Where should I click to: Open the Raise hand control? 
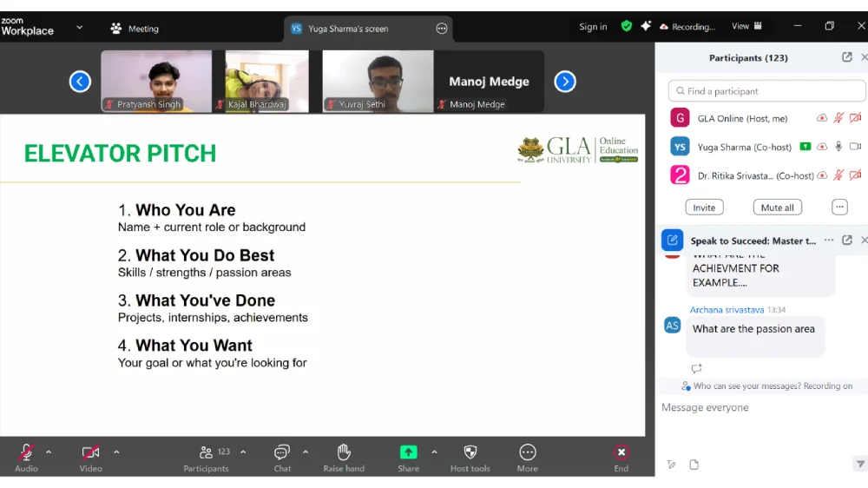pyautogui.click(x=344, y=452)
